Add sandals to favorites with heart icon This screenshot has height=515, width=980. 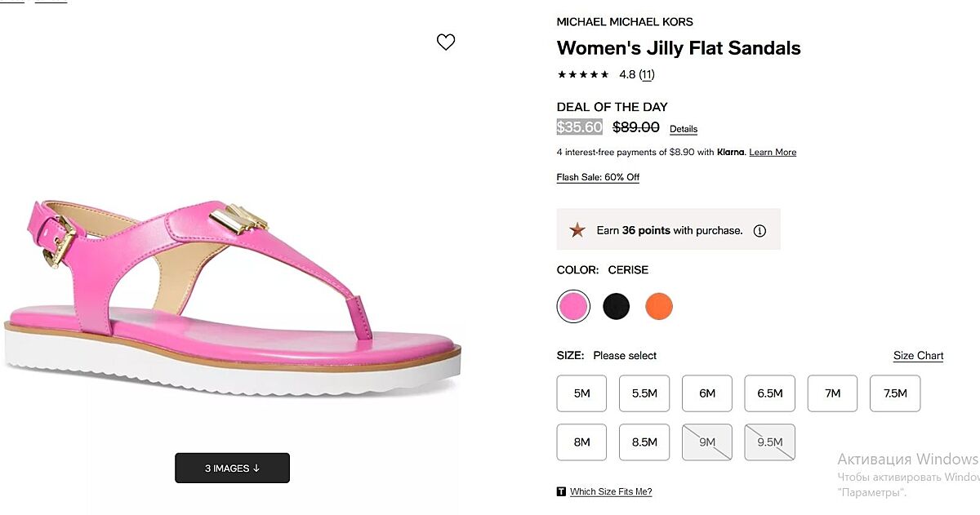[445, 42]
